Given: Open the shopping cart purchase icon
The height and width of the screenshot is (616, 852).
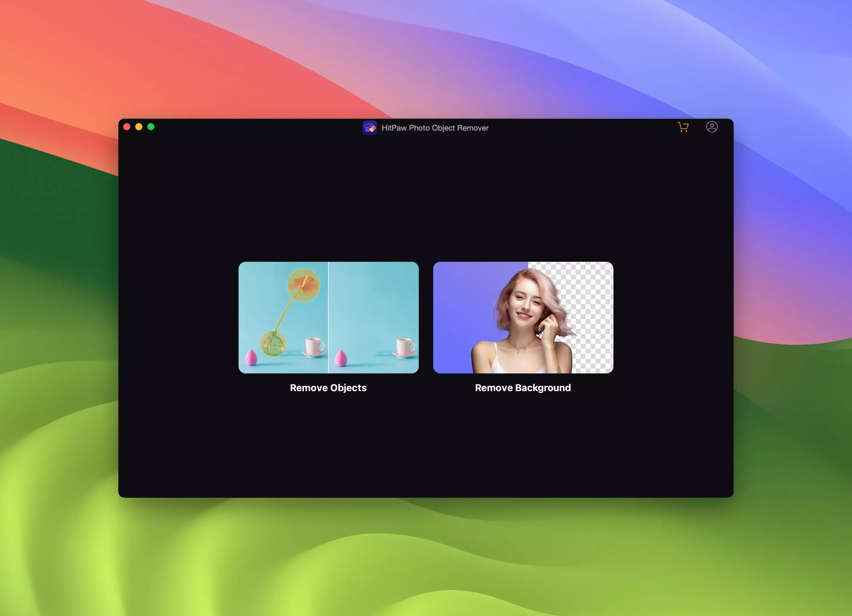Looking at the screenshot, I should [x=683, y=127].
